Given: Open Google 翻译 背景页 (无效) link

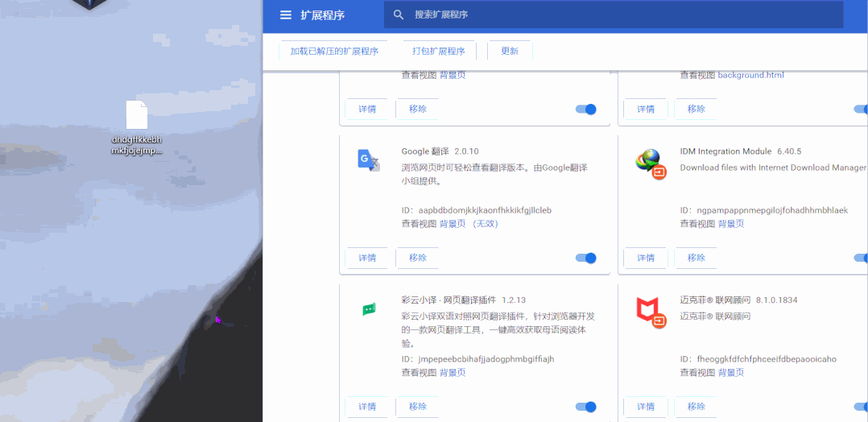Looking at the screenshot, I should 469,225.
